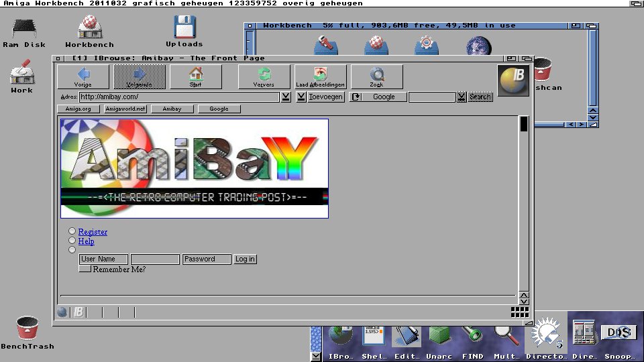
Task: Open the Amibay bookmark button
Action: point(172,109)
